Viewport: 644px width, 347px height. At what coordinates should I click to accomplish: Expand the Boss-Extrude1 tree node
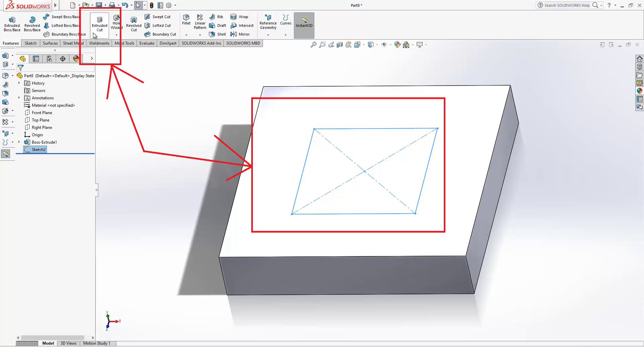(19, 142)
